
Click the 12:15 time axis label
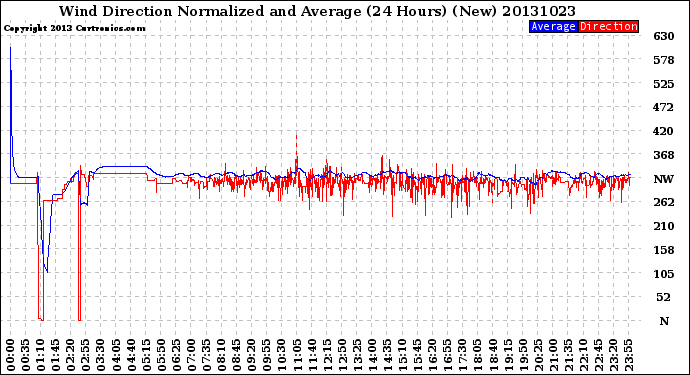pyautogui.click(x=327, y=355)
